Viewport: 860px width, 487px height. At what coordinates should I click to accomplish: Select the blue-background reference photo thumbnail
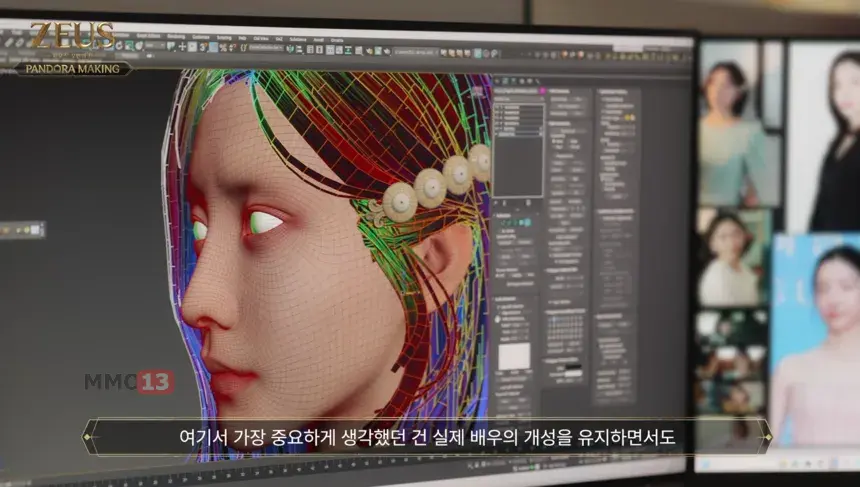[x=816, y=340]
